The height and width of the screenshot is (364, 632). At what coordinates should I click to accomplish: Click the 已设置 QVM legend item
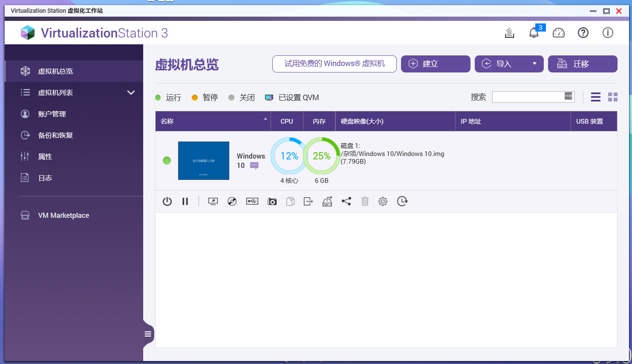coord(292,98)
